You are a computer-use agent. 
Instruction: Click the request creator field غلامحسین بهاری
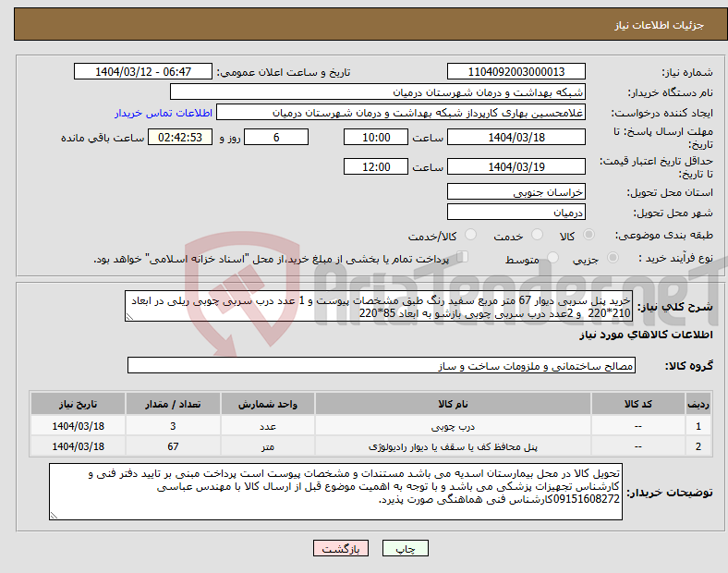coord(401,113)
